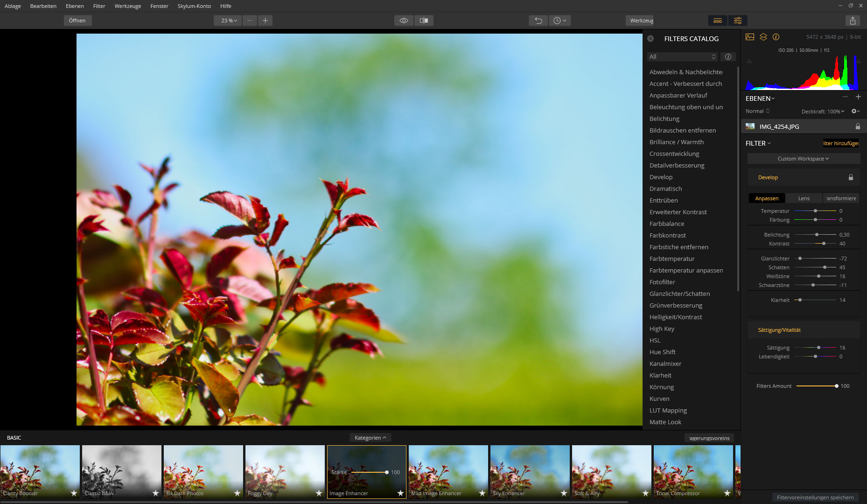Open the Ablage menu

[x=13, y=6]
